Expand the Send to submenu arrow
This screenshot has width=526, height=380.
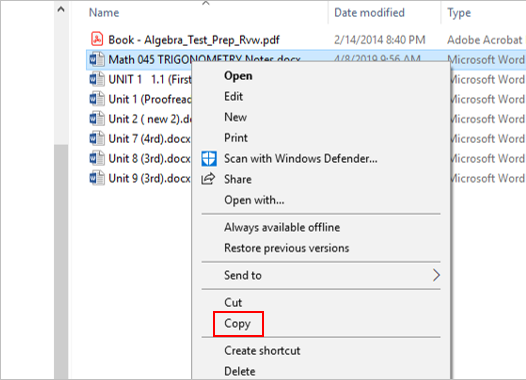coord(436,275)
